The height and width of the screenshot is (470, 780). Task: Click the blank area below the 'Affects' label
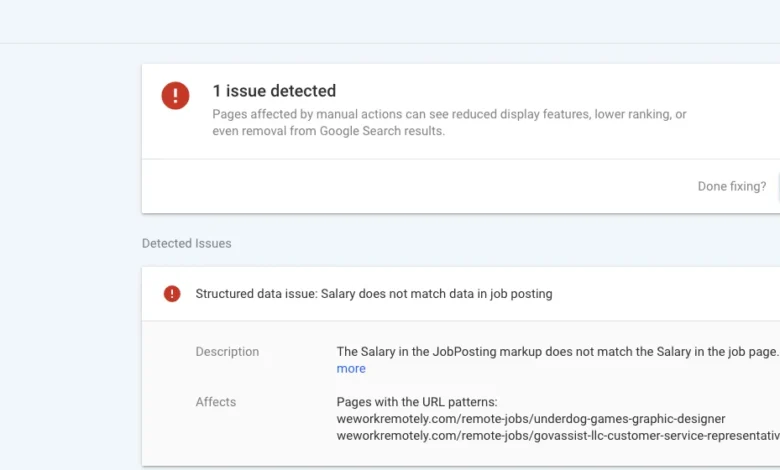pyautogui.click(x=230, y=438)
